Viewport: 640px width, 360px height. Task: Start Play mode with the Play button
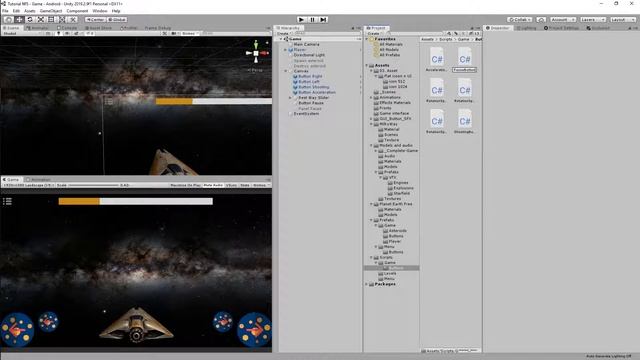(x=301, y=20)
